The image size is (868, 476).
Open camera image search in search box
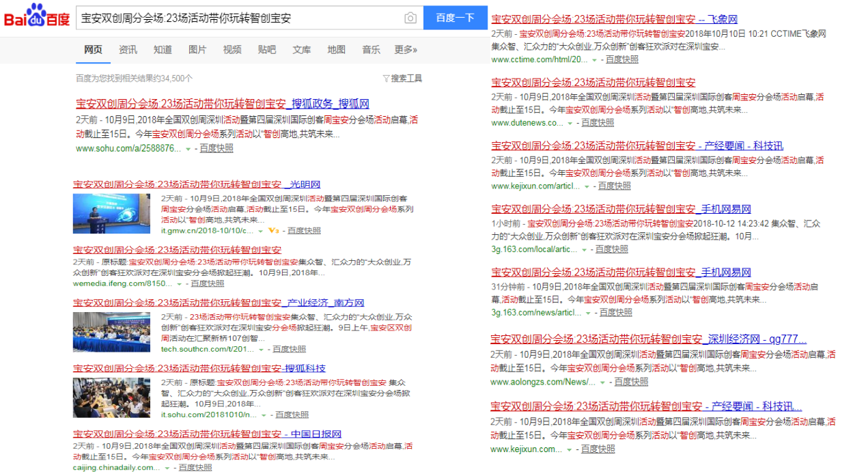coord(410,18)
